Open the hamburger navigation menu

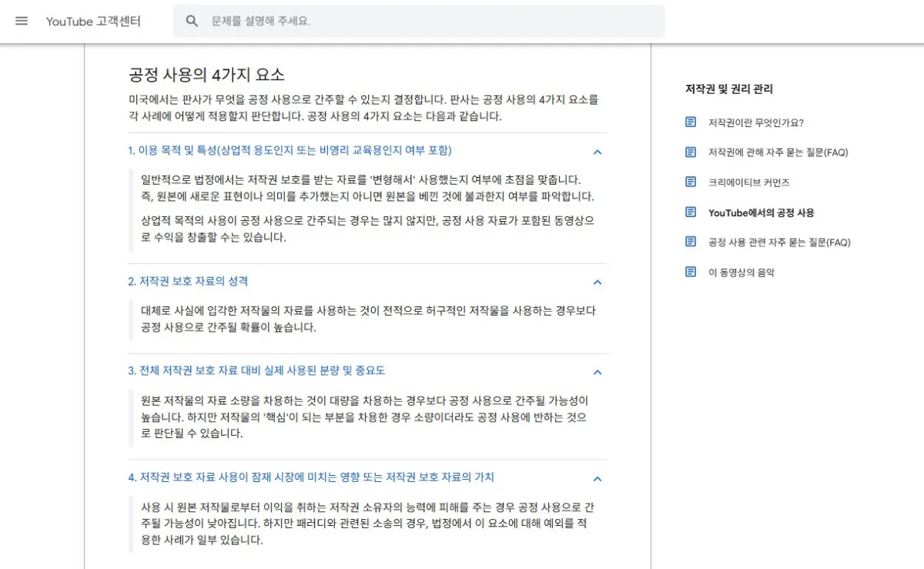coord(21,21)
